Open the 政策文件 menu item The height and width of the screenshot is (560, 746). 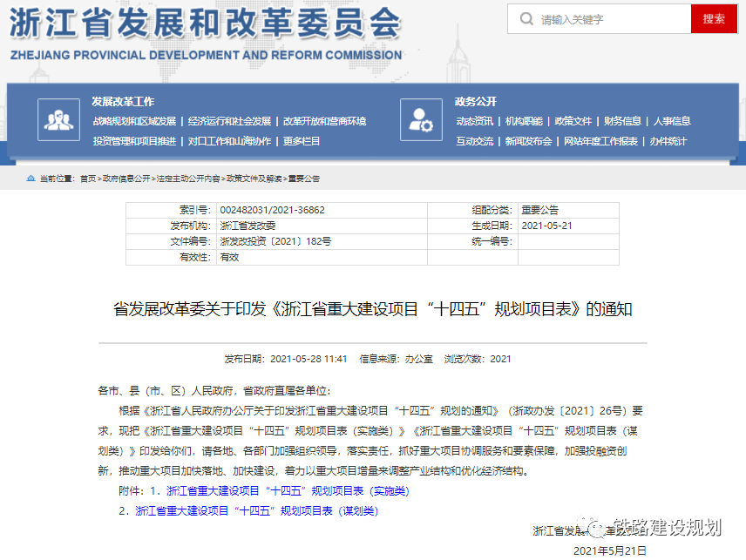(573, 121)
